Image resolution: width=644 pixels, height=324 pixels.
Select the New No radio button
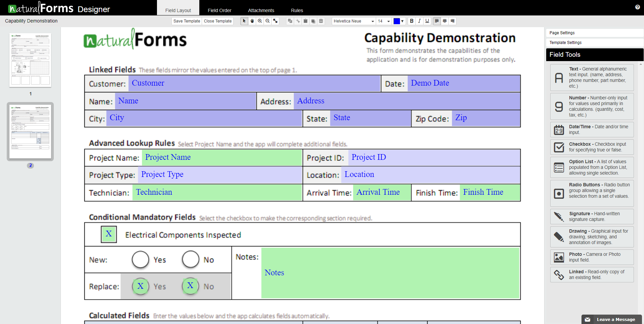point(191,260)
